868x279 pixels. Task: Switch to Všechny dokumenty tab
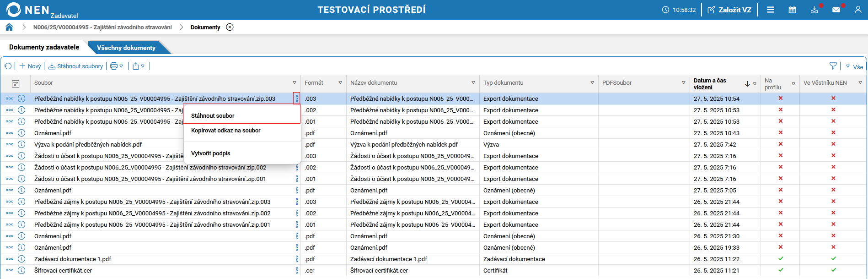(x=126, y=48)
